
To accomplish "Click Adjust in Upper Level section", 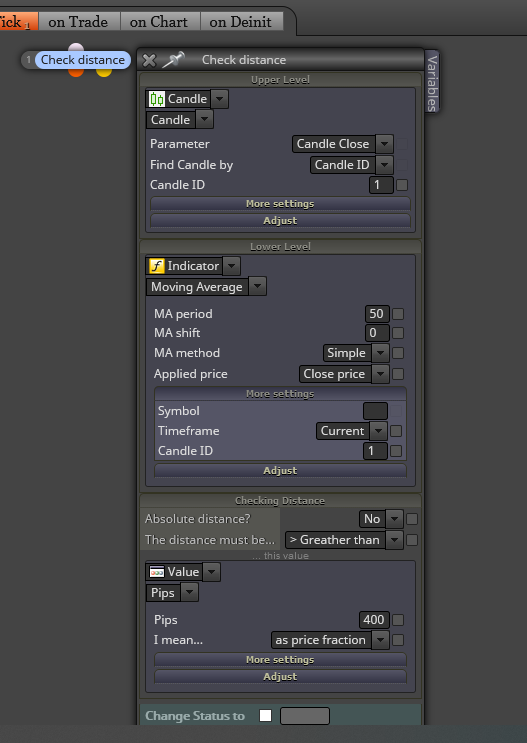I will tap(280, 221).
